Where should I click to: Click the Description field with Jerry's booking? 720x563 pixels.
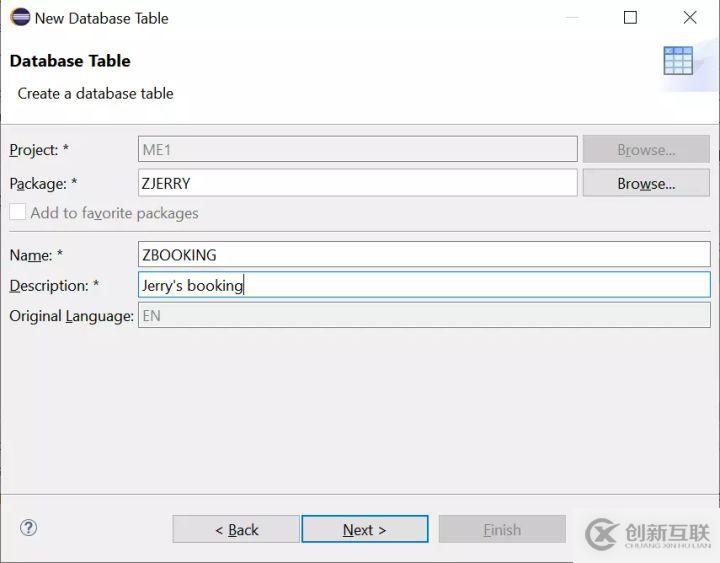424,285
